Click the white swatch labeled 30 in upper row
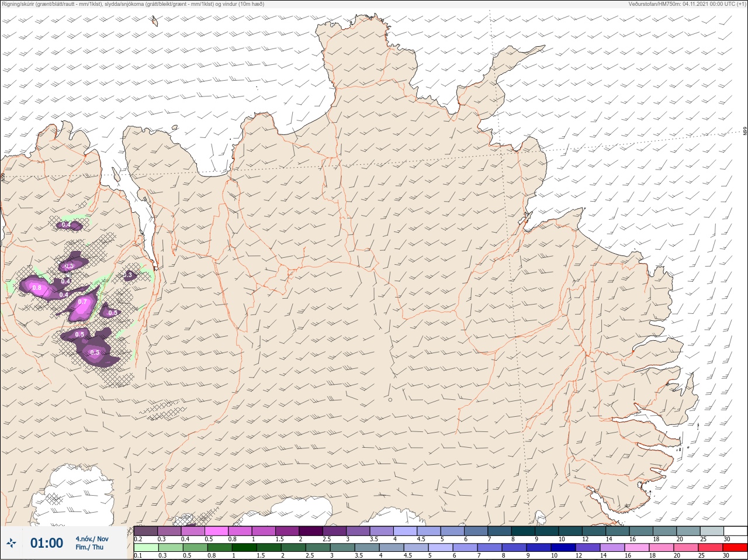Viewport: 748px width, 560px height. coord(735,531)
